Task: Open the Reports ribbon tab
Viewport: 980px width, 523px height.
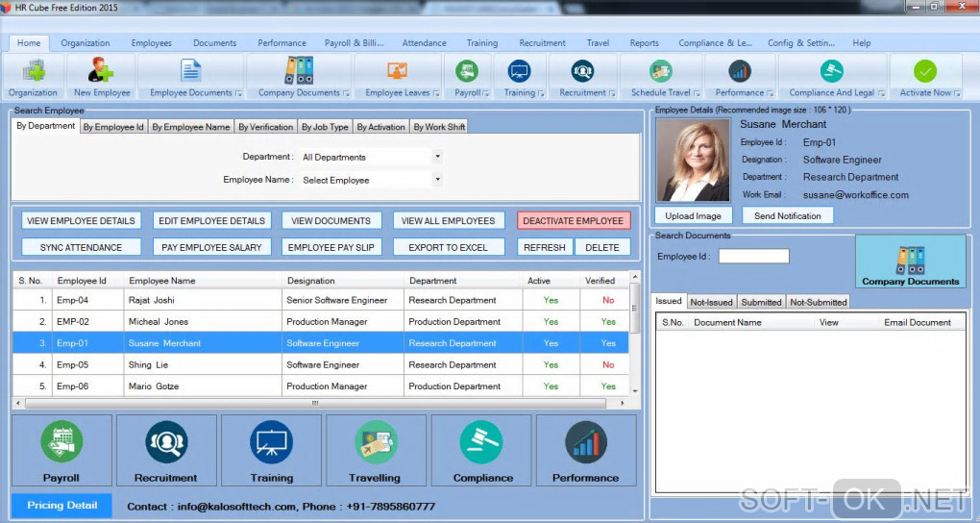Action: tap(645, 43)
